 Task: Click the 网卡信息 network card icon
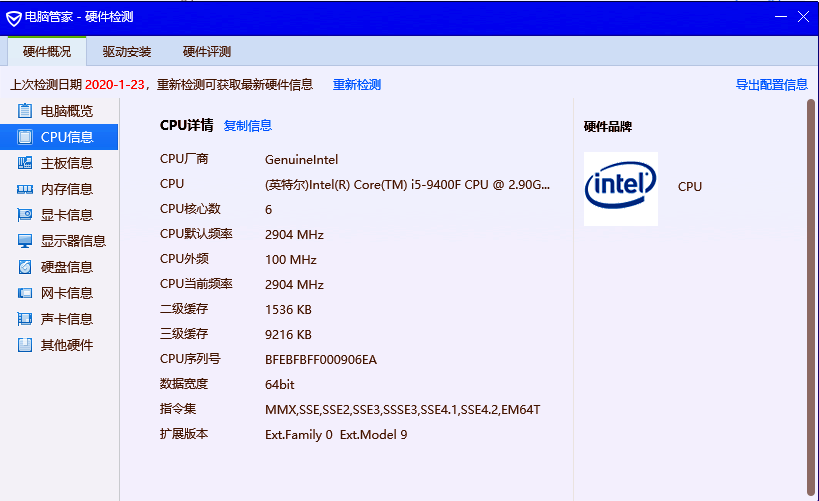click(x=25, y=293)
